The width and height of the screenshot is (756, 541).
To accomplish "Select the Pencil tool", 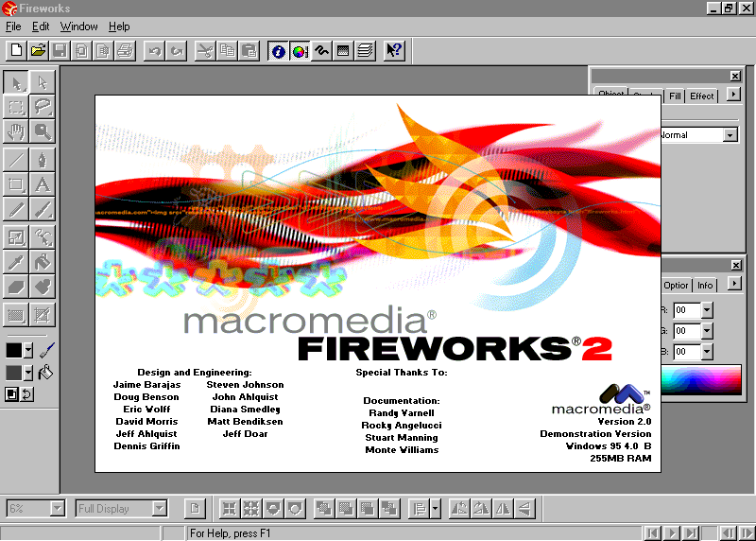I will tap(16, 209).
